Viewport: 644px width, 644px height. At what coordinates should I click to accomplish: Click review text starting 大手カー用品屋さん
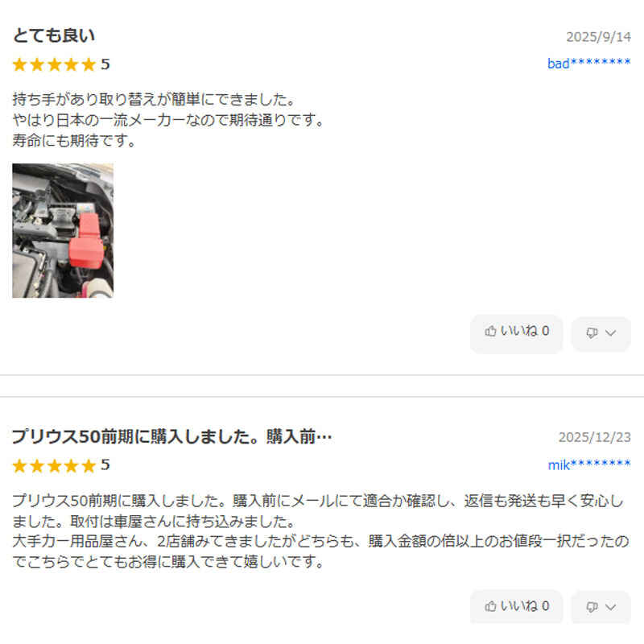320,541
